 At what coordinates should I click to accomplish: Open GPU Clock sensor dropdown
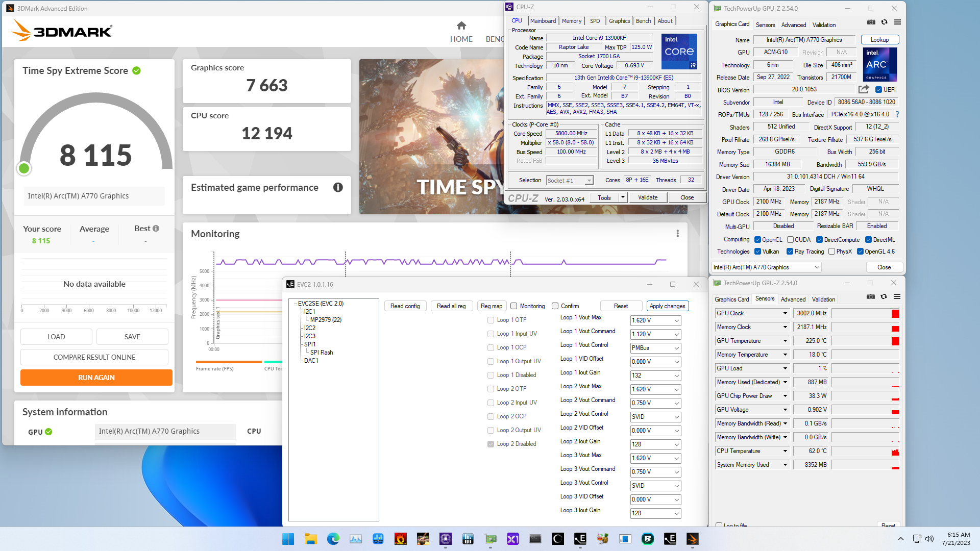(785, 313)
